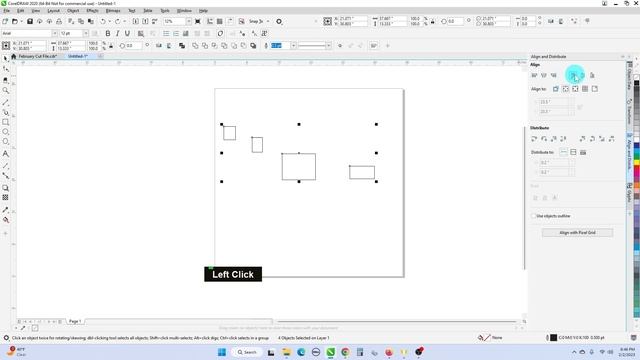Select the Freehand tool in the toolbox
Viewport: 640px width, 360px height.
[5, 102]
